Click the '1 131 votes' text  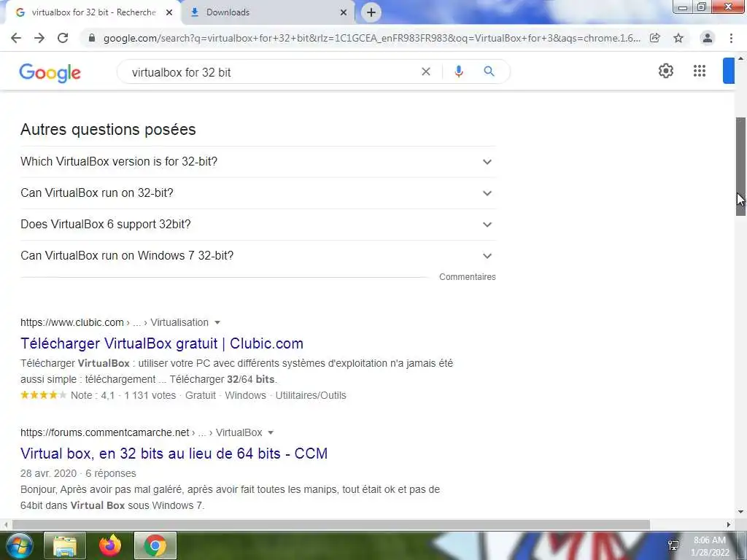(150, 395)
